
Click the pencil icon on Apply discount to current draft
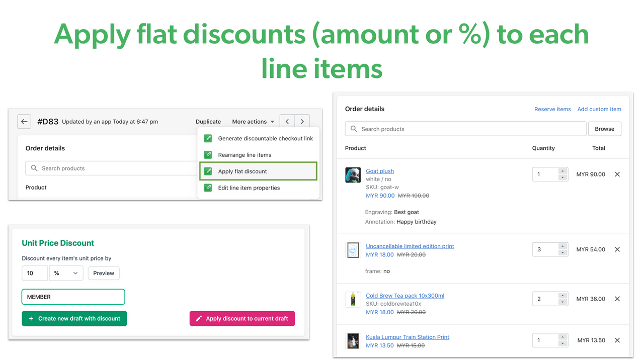click(199, 318)
